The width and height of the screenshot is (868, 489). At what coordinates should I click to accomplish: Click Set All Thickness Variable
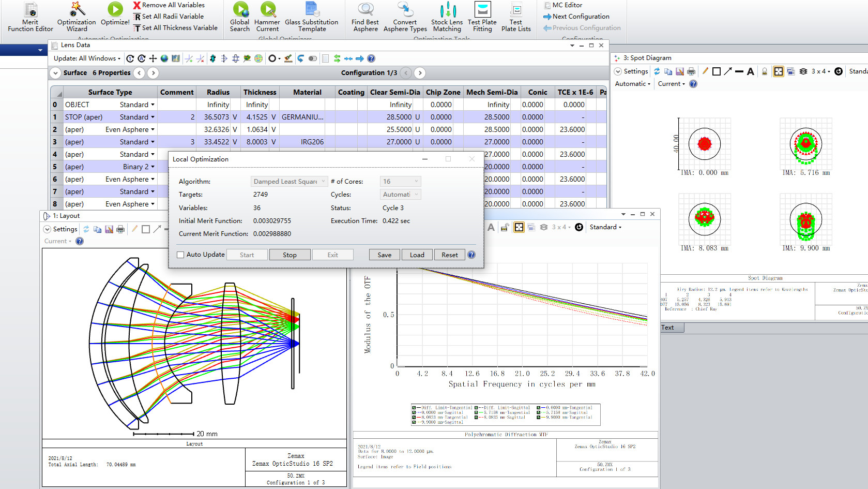(175, 28)
